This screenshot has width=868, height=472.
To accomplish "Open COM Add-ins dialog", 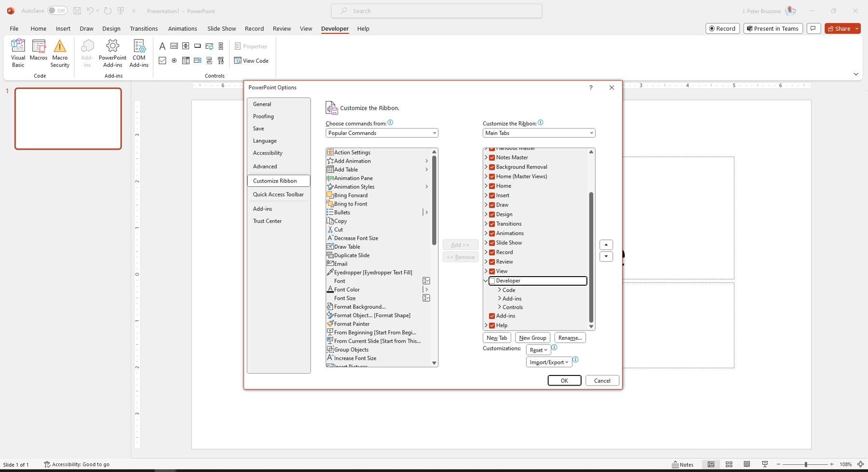I will (x=139, y=53).
